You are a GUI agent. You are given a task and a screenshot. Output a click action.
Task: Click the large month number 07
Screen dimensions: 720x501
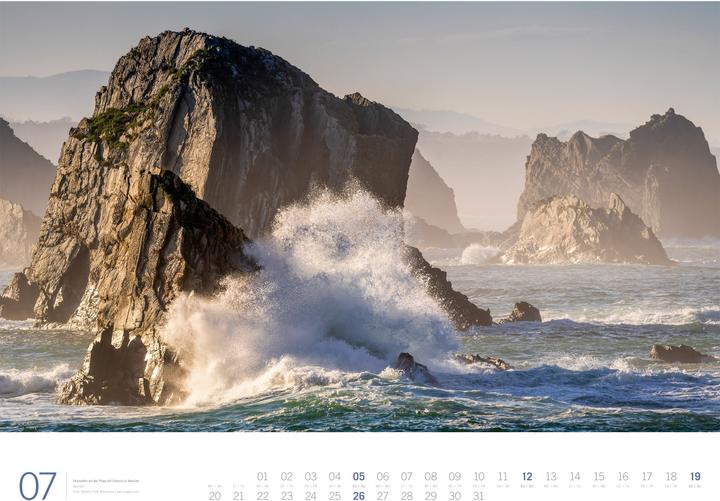(x=37, y=485)
